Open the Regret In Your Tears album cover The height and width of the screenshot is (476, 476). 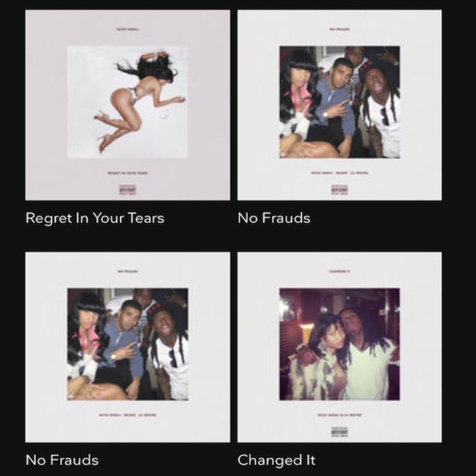[x=128, y=105]
